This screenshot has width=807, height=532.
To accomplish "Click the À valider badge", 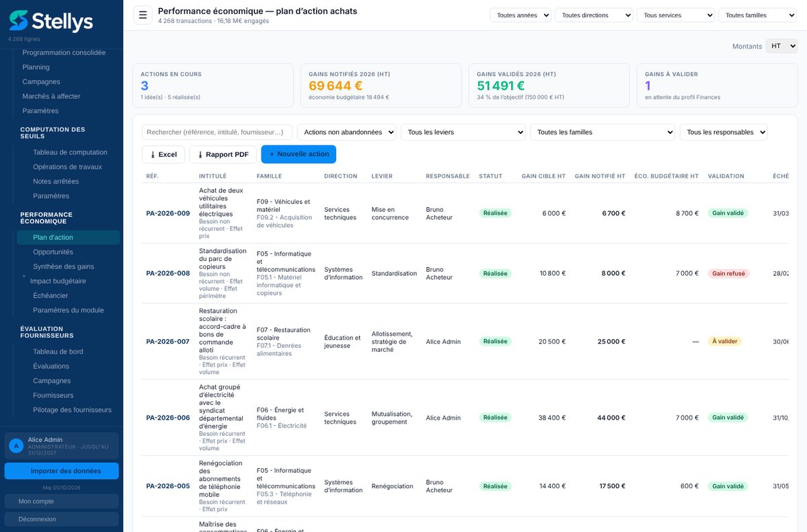I will [725, 342].
